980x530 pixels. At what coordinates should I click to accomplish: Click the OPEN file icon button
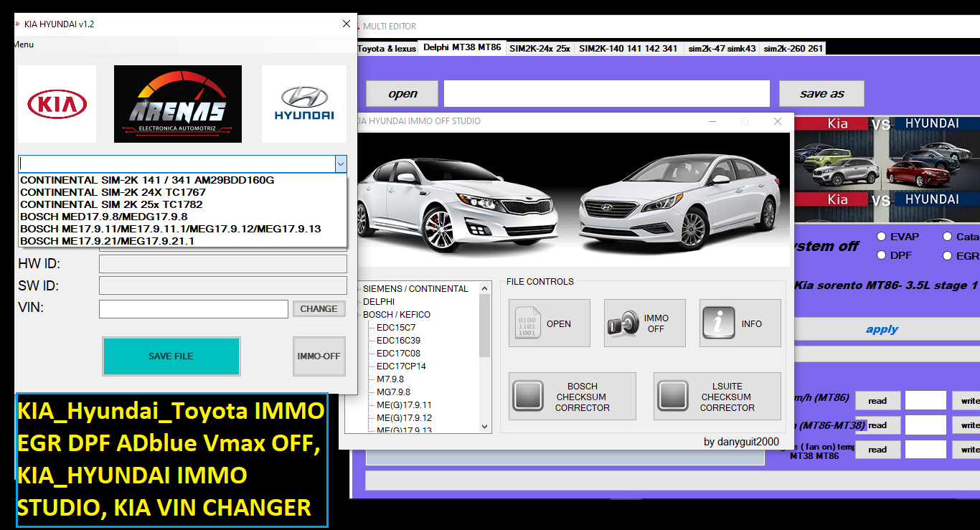pos(527,323)
